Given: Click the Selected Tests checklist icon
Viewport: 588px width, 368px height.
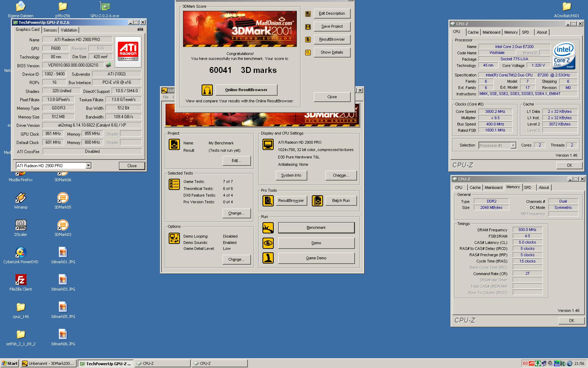Looking at the screenshot, I should [174, 184].
